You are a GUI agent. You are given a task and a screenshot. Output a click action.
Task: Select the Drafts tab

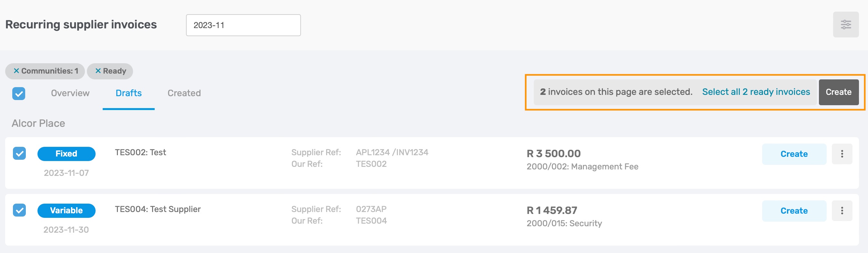click(129, 93)
